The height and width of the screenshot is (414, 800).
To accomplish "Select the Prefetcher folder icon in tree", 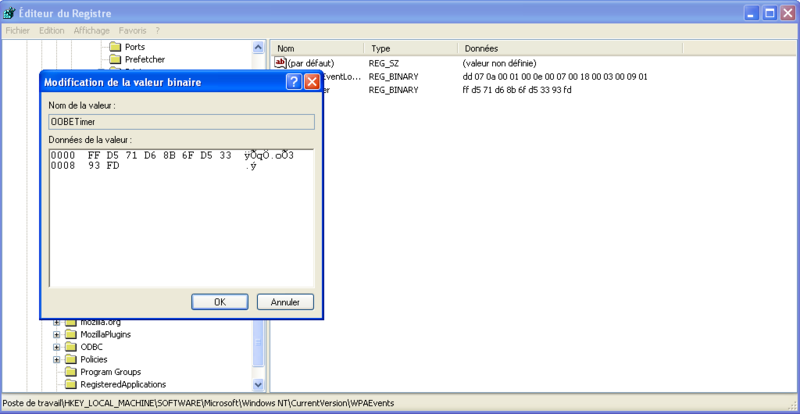I will (114, 60).
